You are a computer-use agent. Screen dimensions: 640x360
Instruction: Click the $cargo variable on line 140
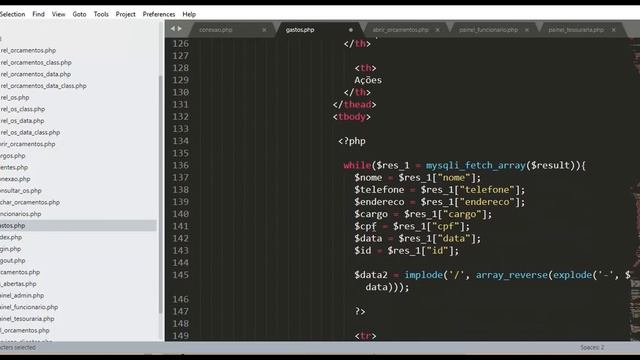coord(371,214)
